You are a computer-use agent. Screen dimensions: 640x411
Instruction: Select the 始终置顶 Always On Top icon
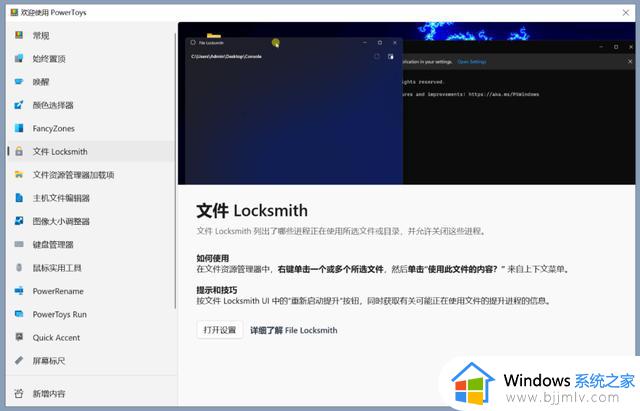pyautogui.click(x=19, y=58)
